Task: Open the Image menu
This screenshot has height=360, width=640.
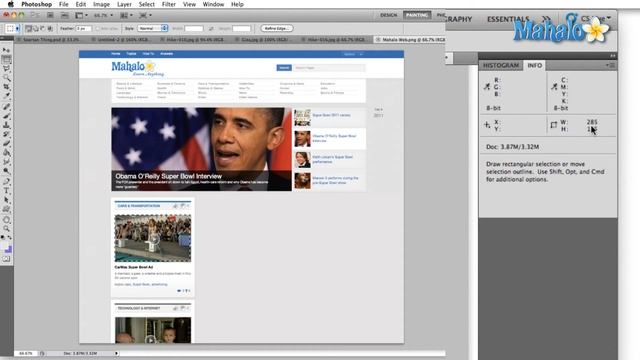Action: pos(101,4)
